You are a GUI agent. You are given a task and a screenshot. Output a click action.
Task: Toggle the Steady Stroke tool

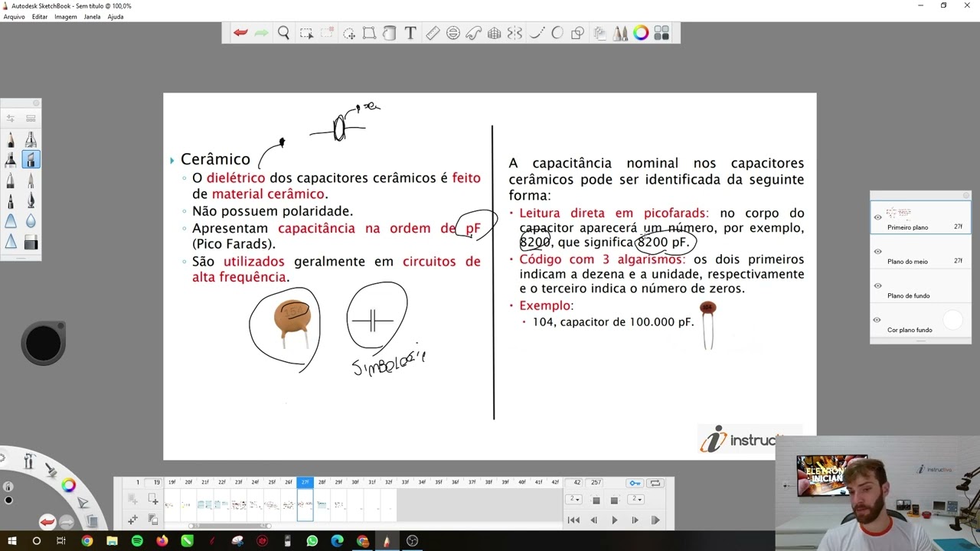[537, 33]
